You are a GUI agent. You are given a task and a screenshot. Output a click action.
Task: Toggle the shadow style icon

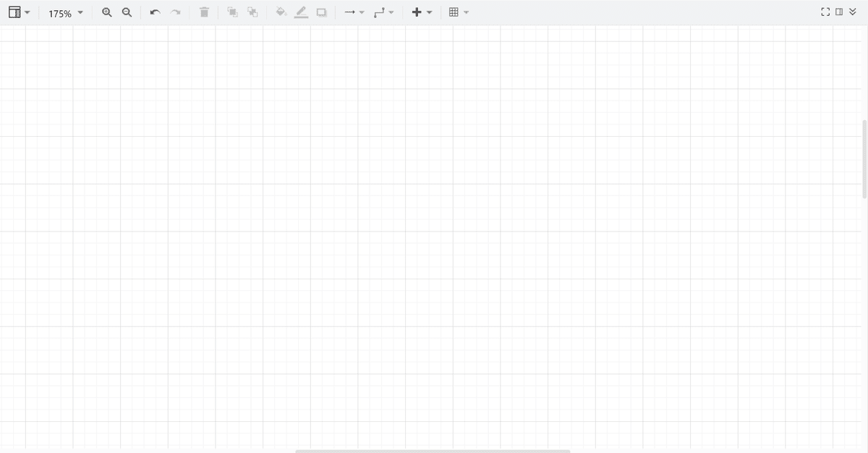[x=322, y=12]
